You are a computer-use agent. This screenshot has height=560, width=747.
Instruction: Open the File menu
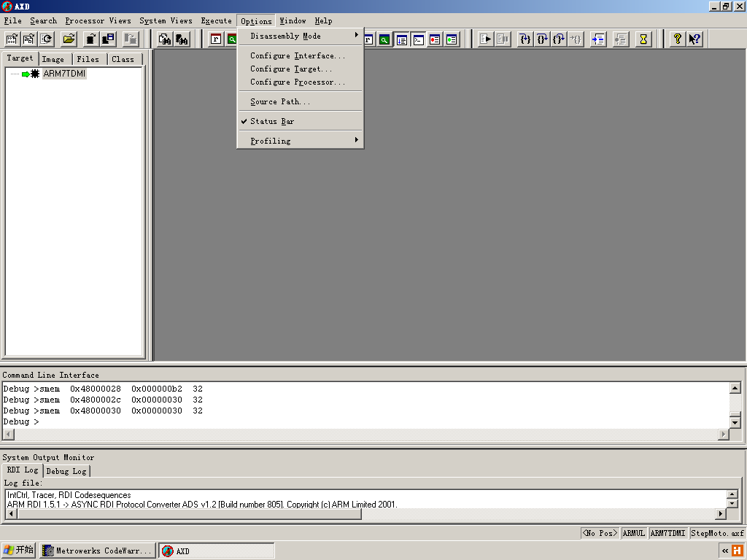(x=13, y=21)
